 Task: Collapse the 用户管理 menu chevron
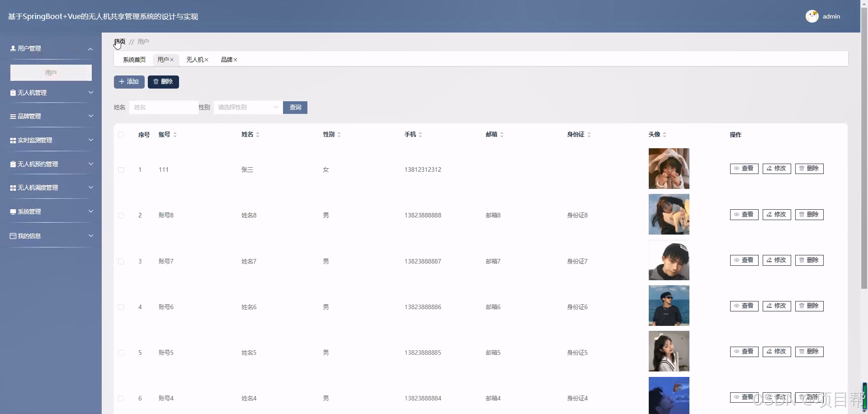90,49
